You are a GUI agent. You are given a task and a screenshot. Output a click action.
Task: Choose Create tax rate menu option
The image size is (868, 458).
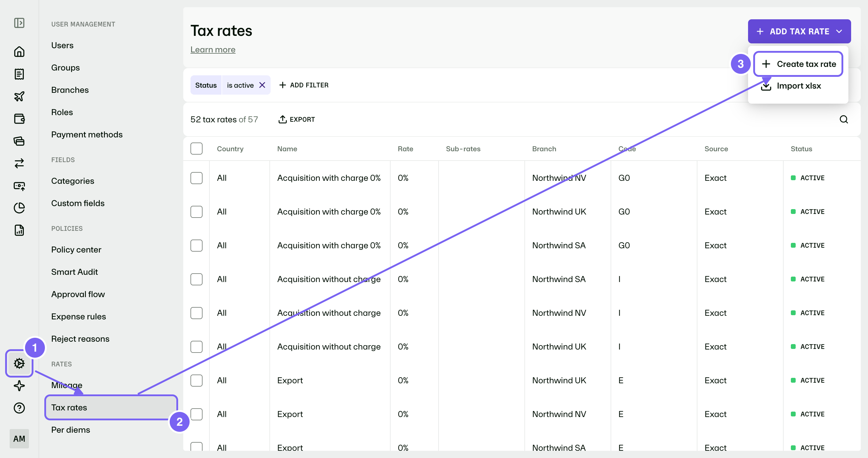[x=798, y=64]
